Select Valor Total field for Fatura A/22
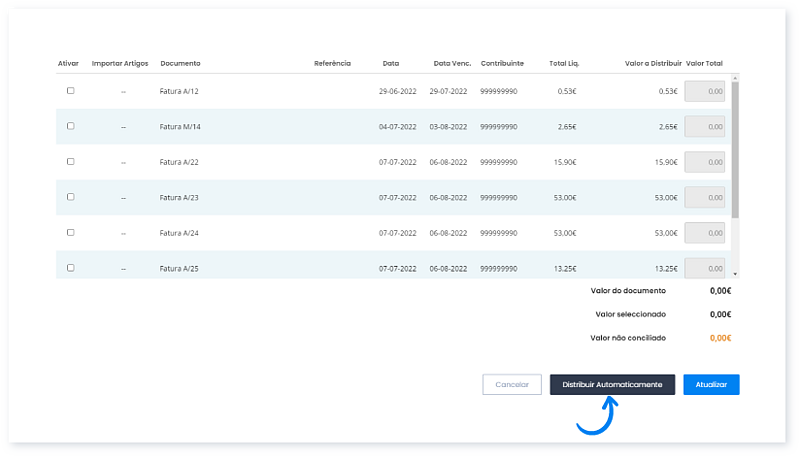 704,162
